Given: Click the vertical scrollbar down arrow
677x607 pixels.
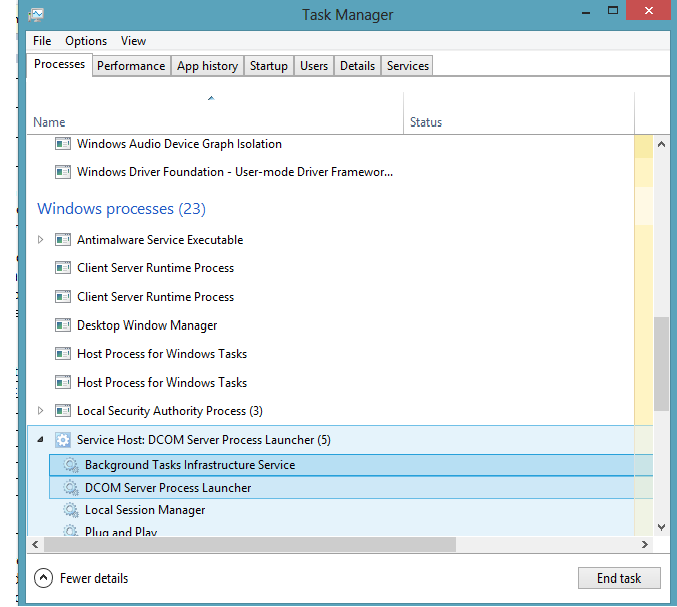Looking at the screenshot, I should pos(661,527).
